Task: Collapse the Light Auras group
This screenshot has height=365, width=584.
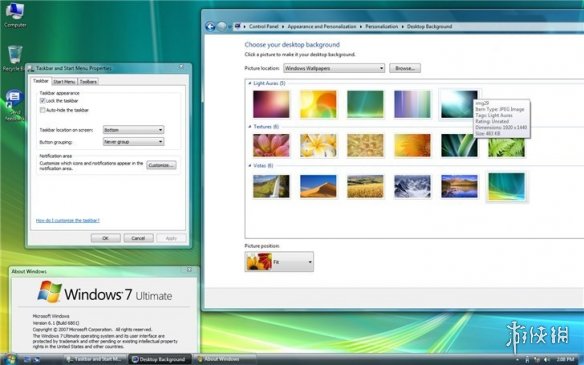Action: pos(250,83)
